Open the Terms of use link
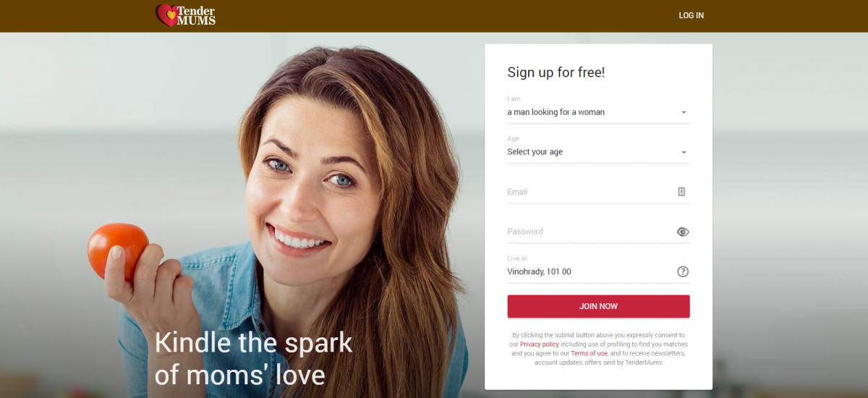Viewport: 868px width, 398px height. coord(590,354)
